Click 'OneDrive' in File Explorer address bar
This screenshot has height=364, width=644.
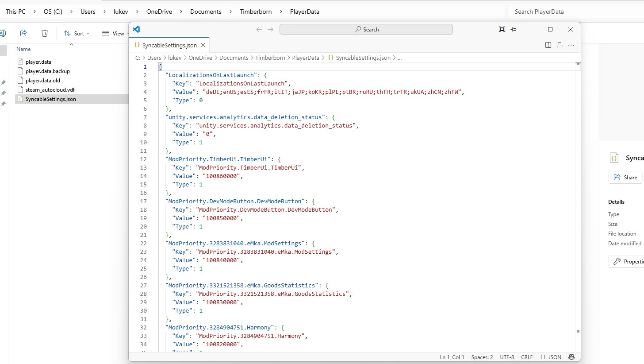tap(159, 12)
